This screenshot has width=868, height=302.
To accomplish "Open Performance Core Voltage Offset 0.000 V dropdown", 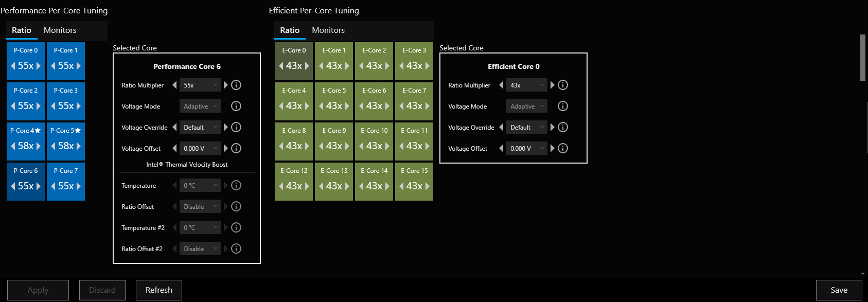I will point(200,148).
